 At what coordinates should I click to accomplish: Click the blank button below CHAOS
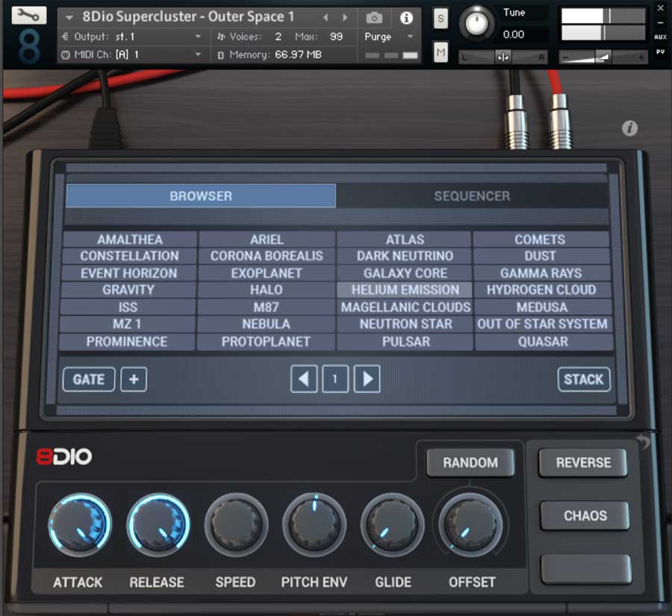point(585,569)
